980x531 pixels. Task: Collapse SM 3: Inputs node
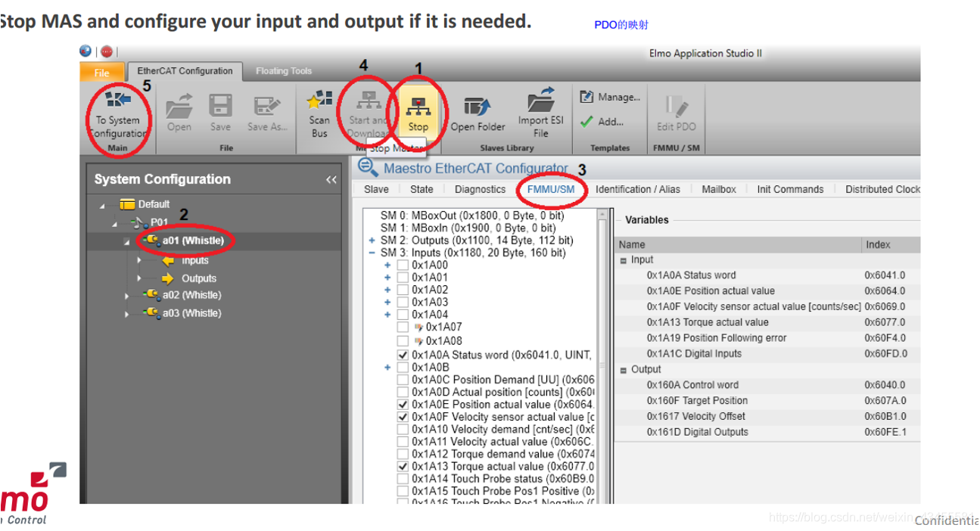372,253
